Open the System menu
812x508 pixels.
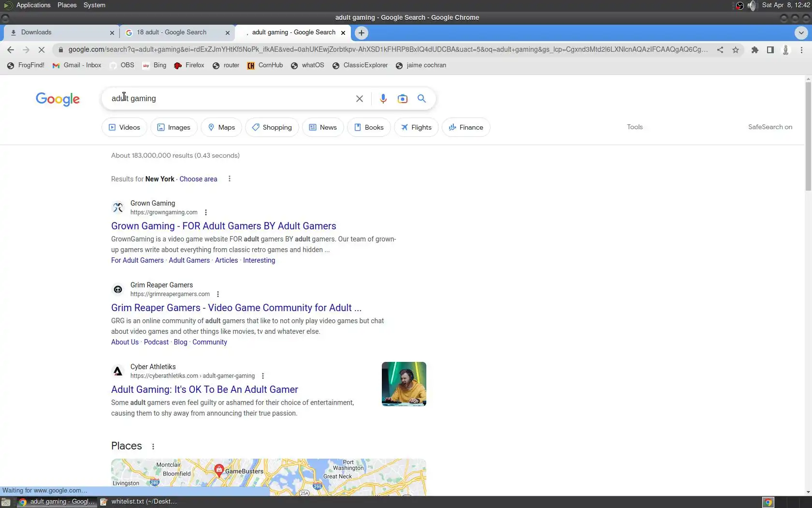pyautogui.click(x=94, y=5)
